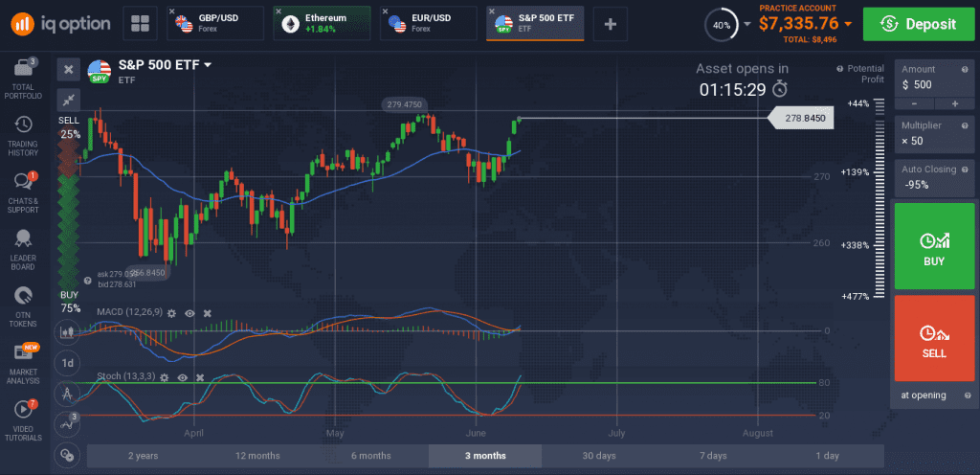This screenshot has height=475, width=980.
Task: Click the 'at opening' label
Action: 924,395
